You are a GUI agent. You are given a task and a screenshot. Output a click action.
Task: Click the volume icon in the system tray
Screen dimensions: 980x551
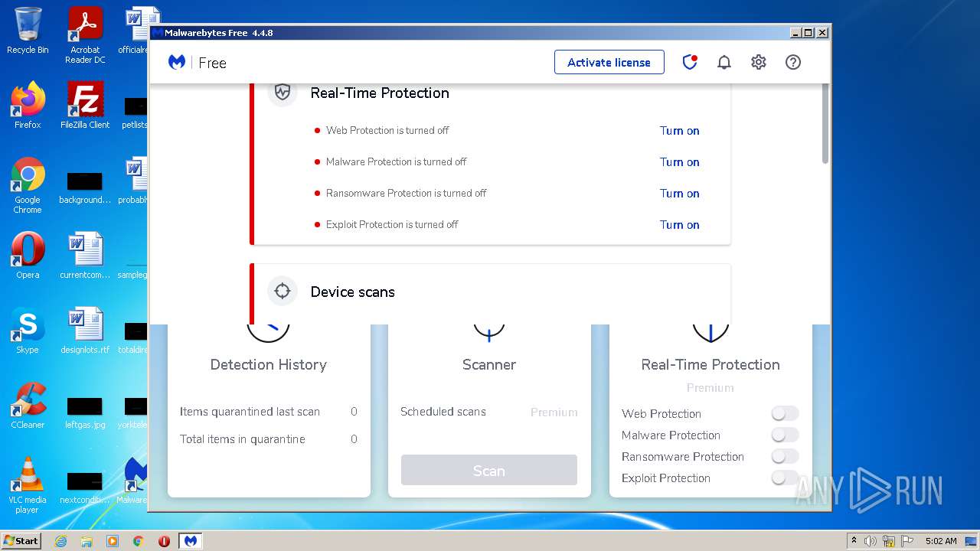click(871, 541)
